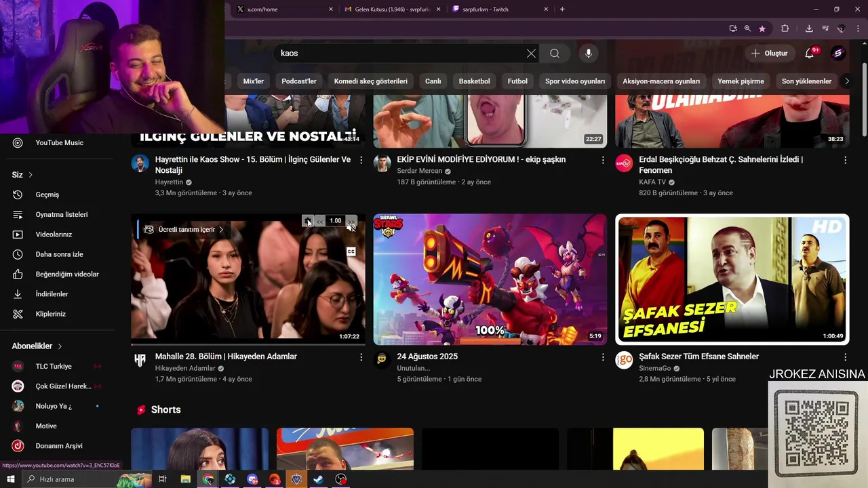Open the account avatar menu
The height and width of the screenshot is (488, 868).
[837, 54]
